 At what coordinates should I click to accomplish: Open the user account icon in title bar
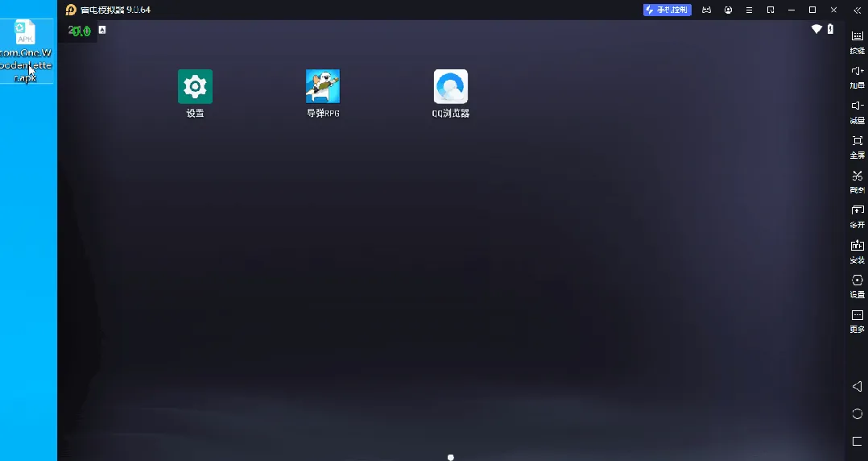(x=728, y=10)
